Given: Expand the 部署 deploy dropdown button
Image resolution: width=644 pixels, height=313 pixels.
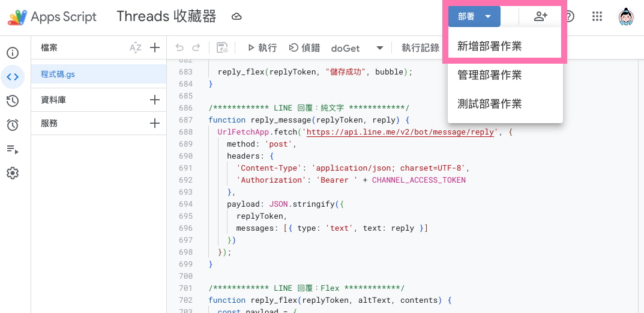Looking at the screenshot, I should (x=474, y=17).
